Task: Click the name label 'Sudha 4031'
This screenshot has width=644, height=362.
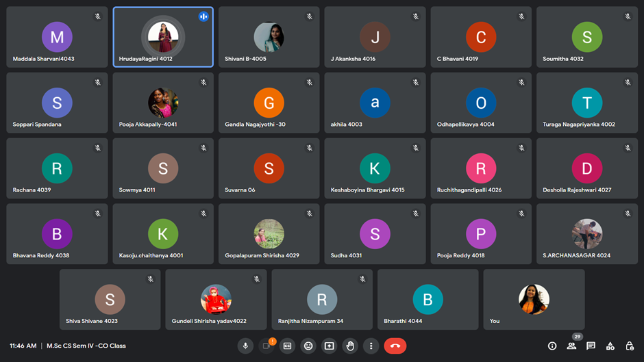Action: 346,255
